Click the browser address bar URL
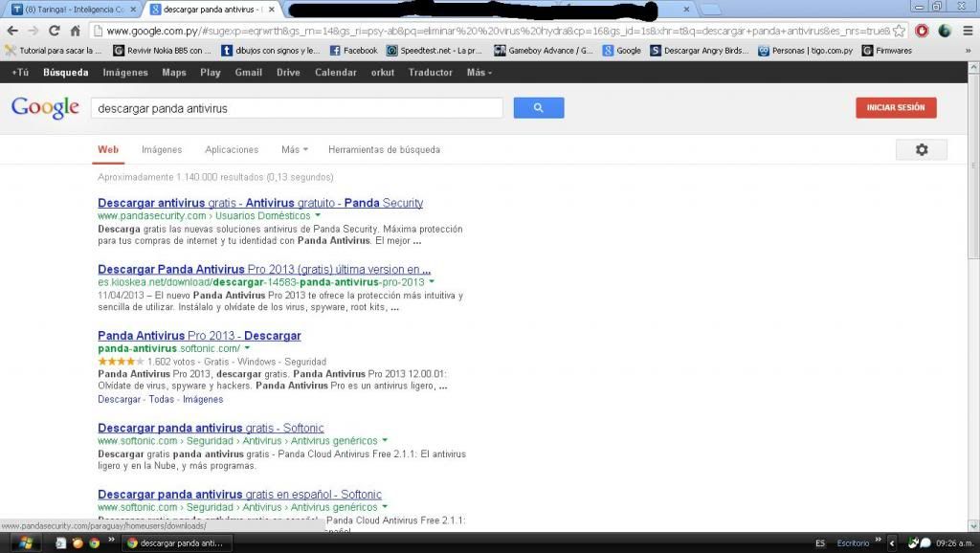This screenshot has height=553, width=980. click(x=498, y=31)
